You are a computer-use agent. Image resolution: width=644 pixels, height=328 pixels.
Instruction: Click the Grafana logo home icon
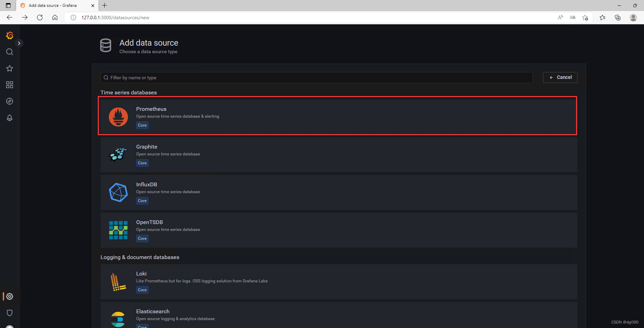[x=10, y=35]
